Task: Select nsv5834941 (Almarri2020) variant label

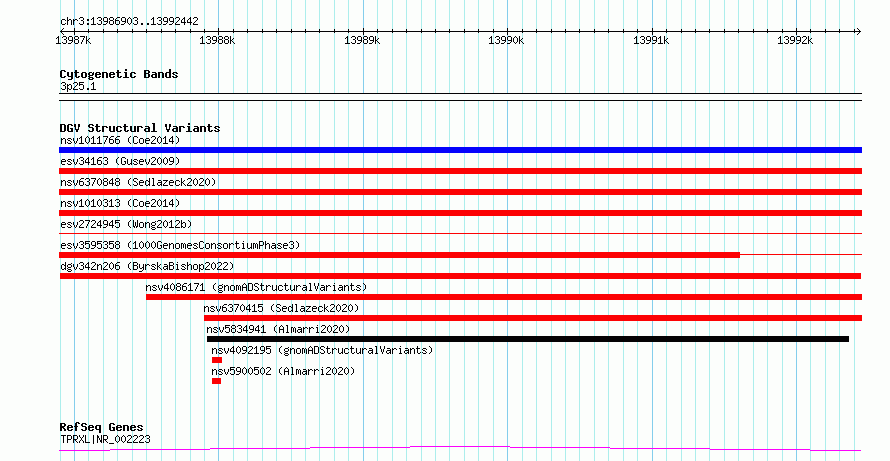Action: [x=278, y=329]
